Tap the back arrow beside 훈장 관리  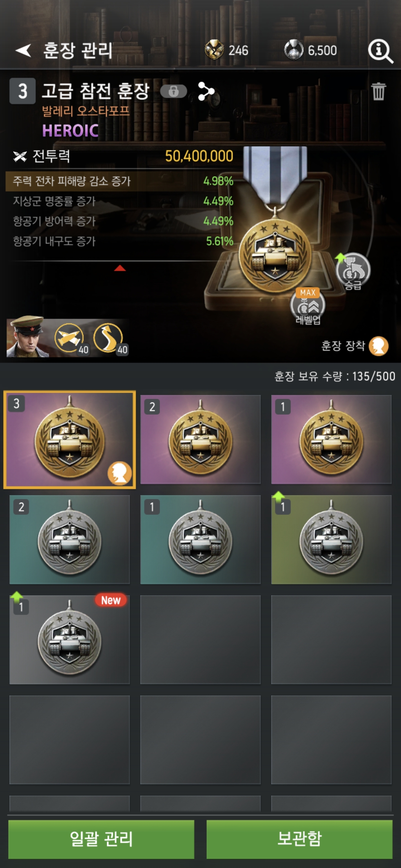tap(23, 50)
